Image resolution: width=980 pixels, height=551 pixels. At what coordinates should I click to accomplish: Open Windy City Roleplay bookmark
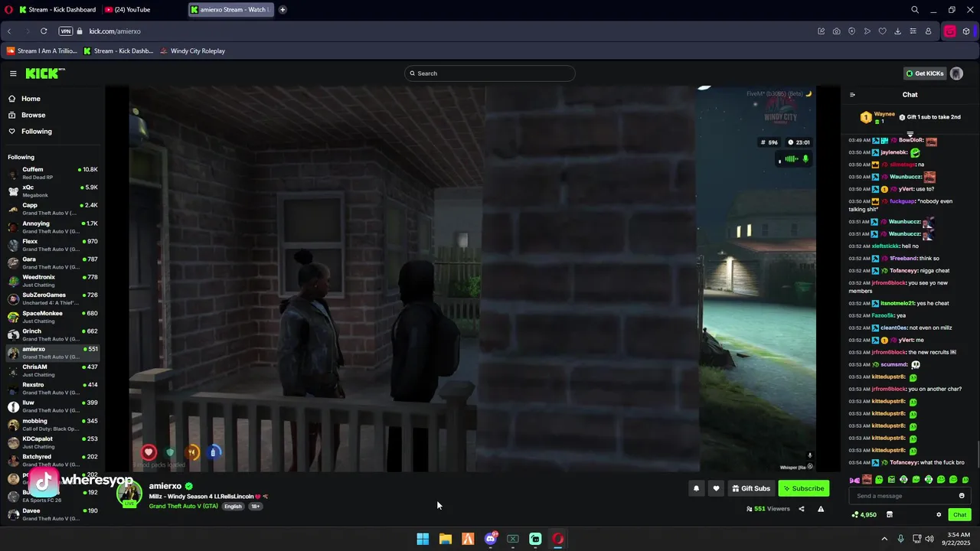tap(192, 51)
